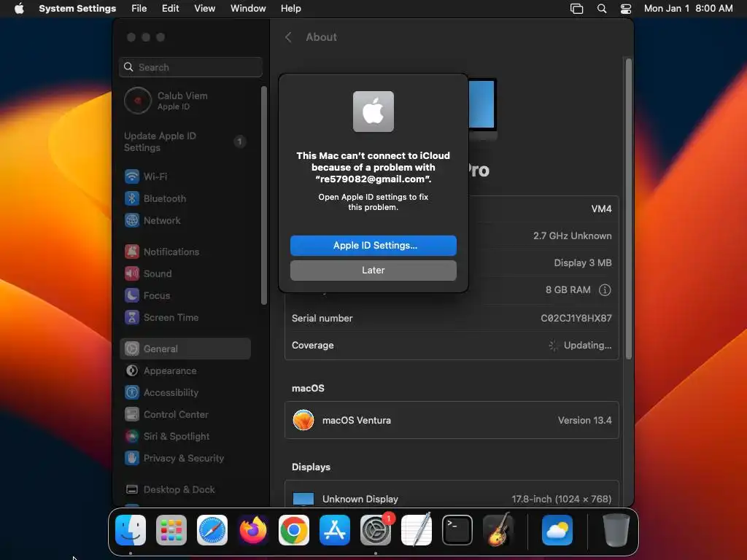
Task: Select the Screen Time hourglass icon
Action: pyautogui.click(x=132, y=317)
